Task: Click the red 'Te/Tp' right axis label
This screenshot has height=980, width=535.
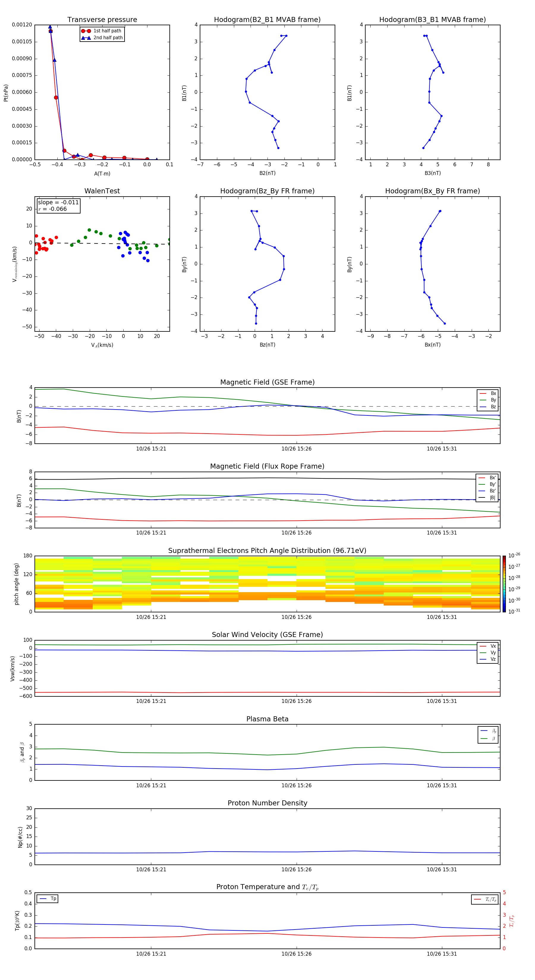Action: coord(512,921)
